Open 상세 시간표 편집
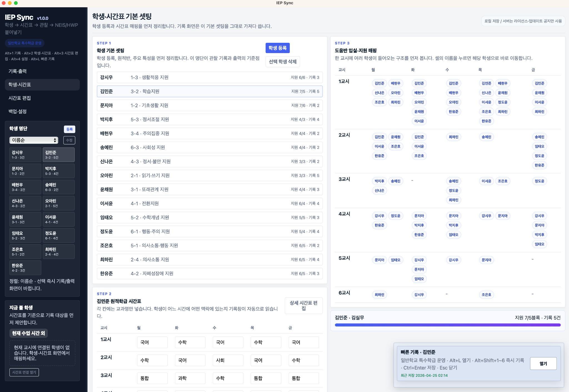The height and width of the screenshot is (392, 569). click(x=304, y=306)
